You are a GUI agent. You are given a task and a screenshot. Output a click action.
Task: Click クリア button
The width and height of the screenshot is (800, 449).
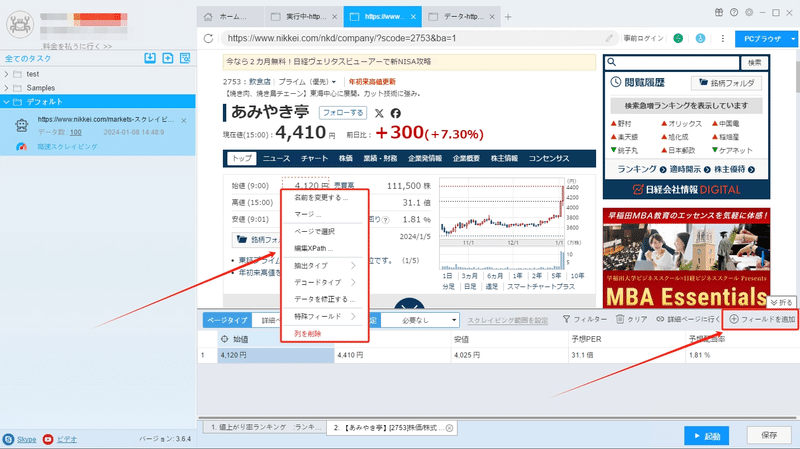632,319
